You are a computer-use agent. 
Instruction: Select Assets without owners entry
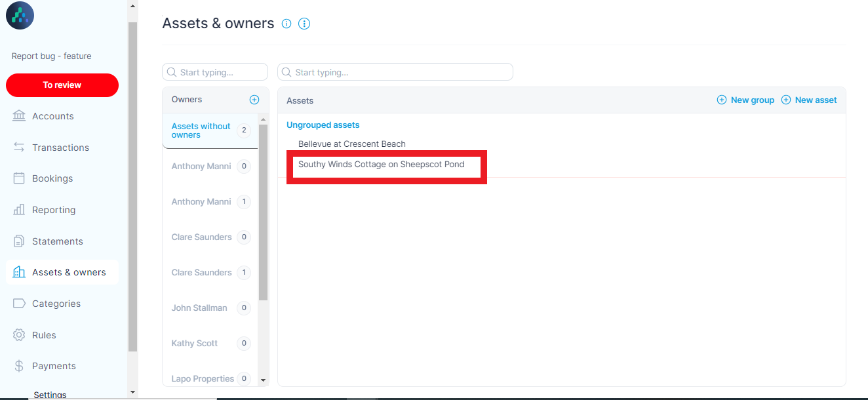point(210,130)
